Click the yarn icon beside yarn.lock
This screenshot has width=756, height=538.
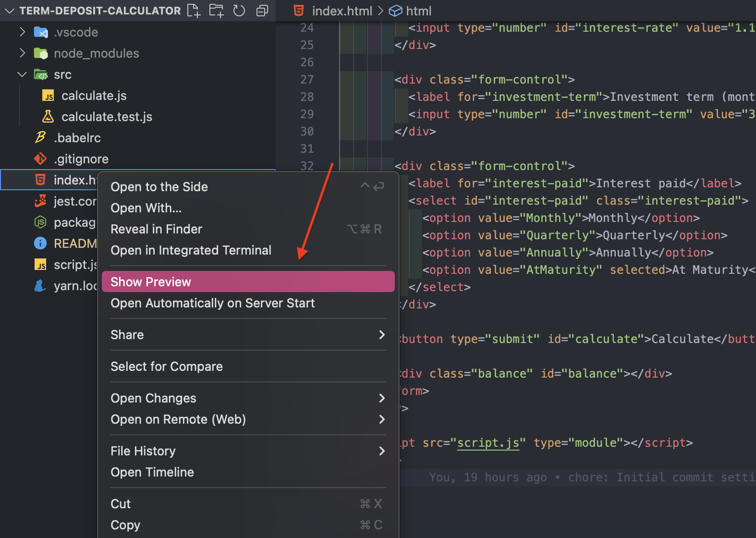pos(40,286)
